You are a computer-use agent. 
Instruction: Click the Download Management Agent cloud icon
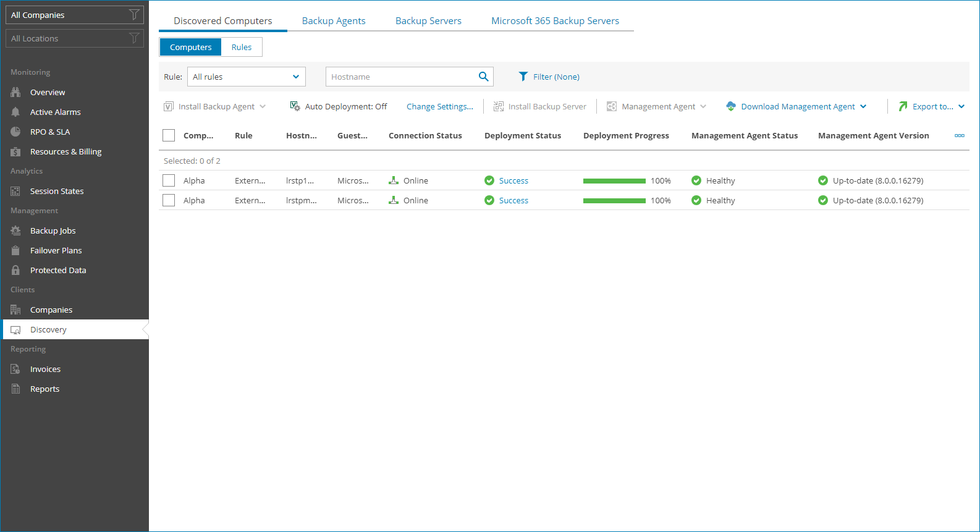731,106
